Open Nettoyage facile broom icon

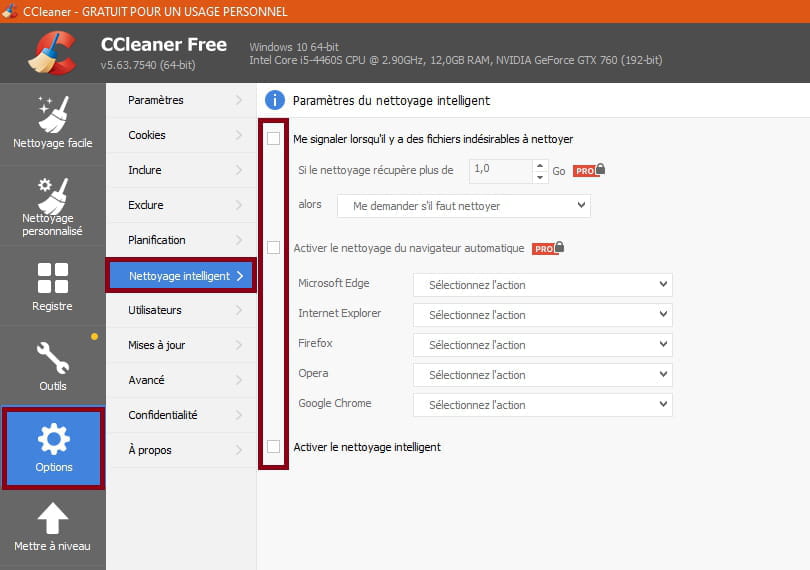53,114
